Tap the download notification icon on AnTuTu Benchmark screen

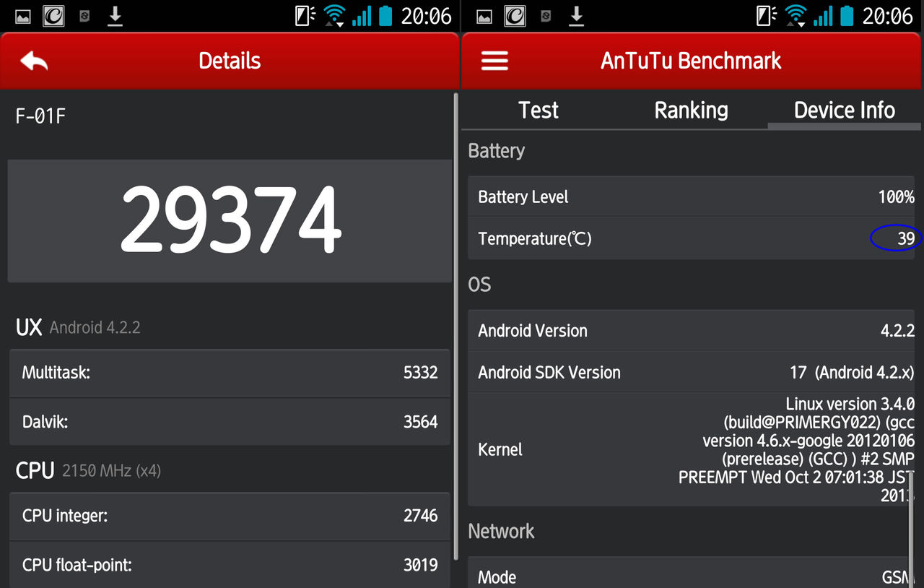point(576,16)
